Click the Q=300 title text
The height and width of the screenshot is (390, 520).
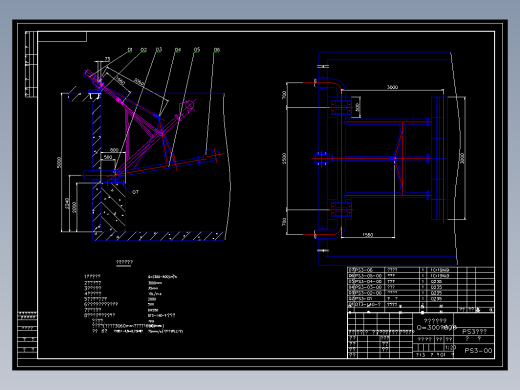tap(436, 328)
